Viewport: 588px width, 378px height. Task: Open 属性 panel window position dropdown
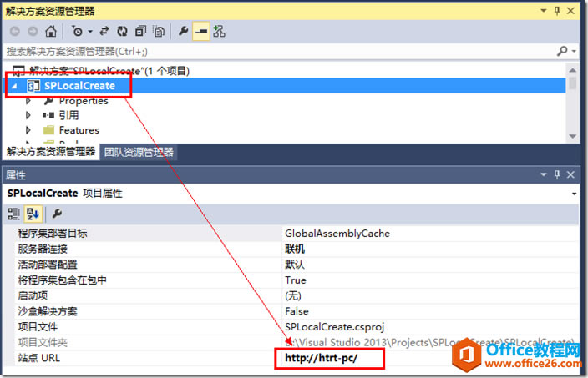[x=544, y=174]
